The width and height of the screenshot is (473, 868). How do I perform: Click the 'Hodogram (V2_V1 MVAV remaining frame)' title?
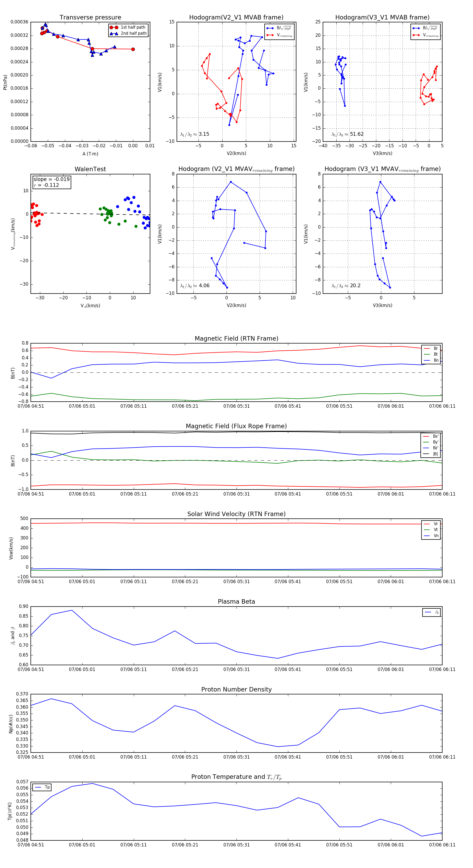(x=236, y=169)
